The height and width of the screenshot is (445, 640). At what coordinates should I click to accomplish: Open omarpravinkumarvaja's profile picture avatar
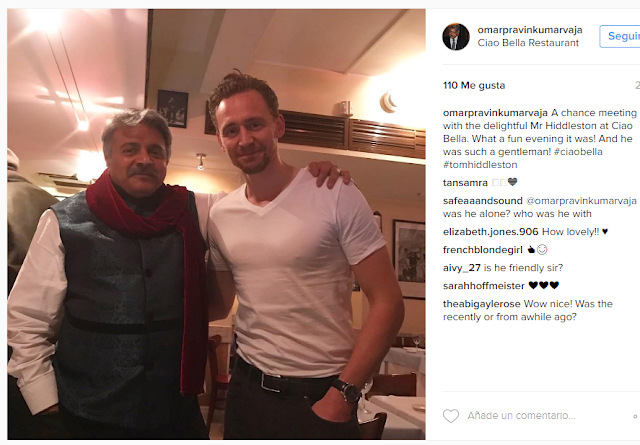(456, 37)
